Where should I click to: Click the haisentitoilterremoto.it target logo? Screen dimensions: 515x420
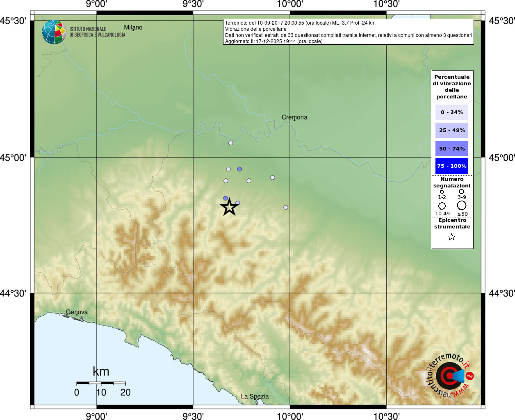(x=450, y=376)
